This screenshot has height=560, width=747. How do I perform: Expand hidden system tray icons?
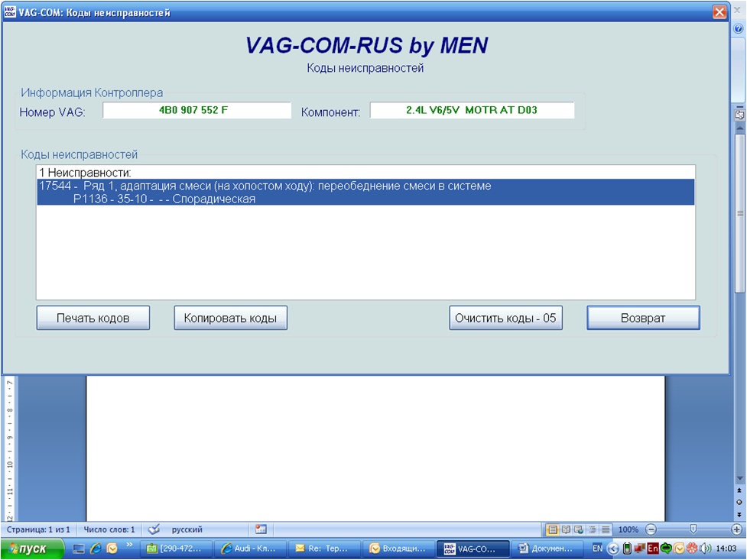click(x=614, y=549)
